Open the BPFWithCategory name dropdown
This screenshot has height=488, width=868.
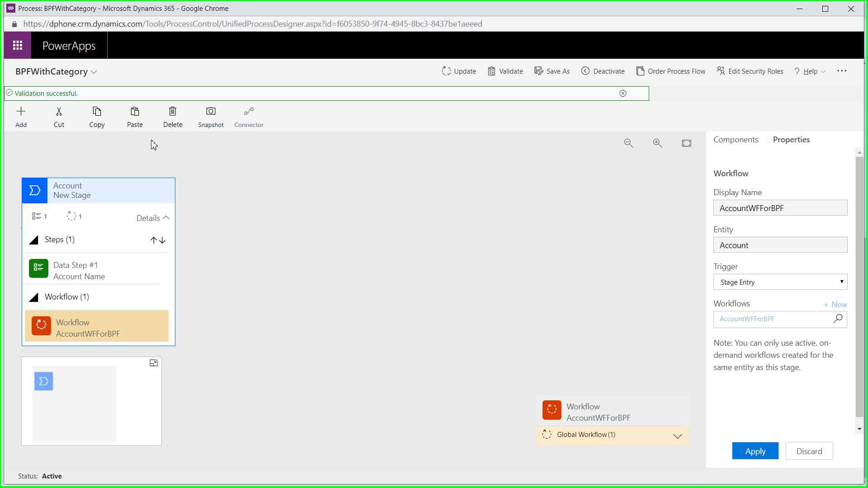[94, 72]
